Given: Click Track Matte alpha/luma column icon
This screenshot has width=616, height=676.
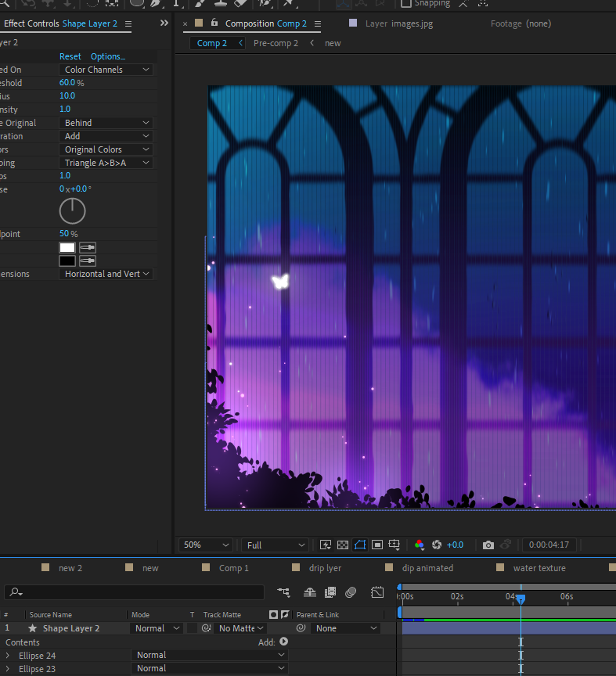Looking at the screenshot, I should pyautogui.click(x=273, y=614).
